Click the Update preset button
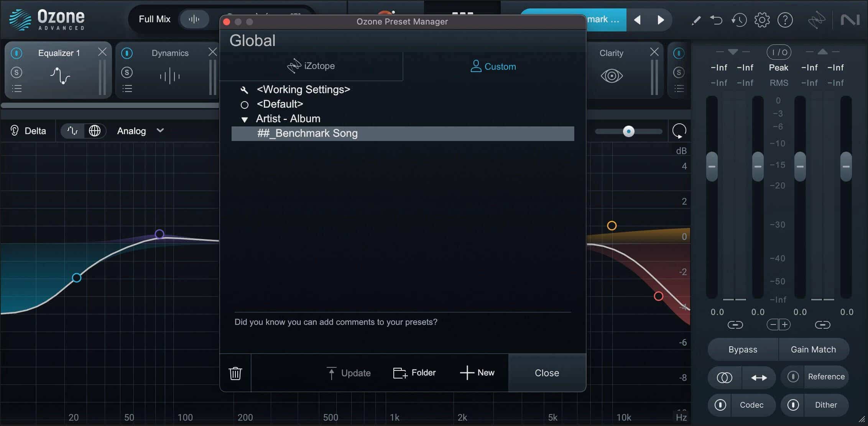The height and width of the screenshot is (426, 868). click(349, 373)
